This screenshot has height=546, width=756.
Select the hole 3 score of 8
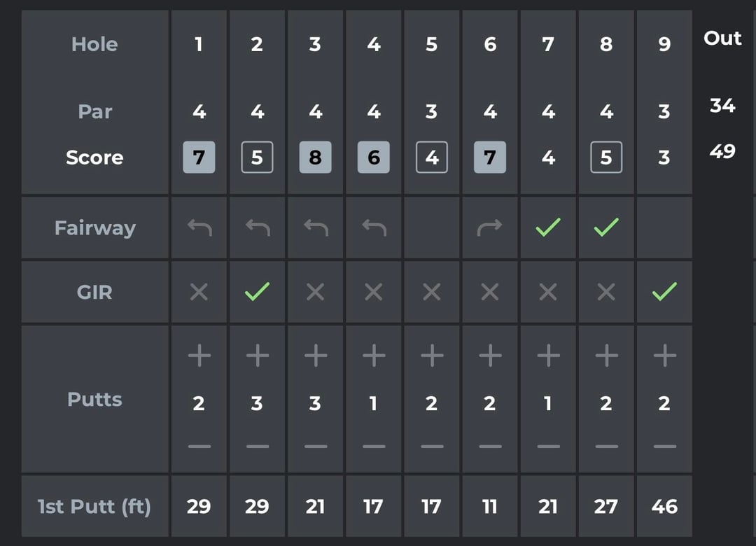315,157
